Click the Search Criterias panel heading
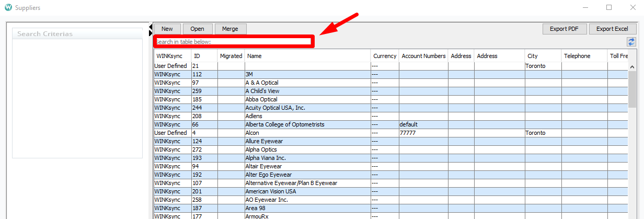Screen dimensions: 644x219 [x=45, y=33]
